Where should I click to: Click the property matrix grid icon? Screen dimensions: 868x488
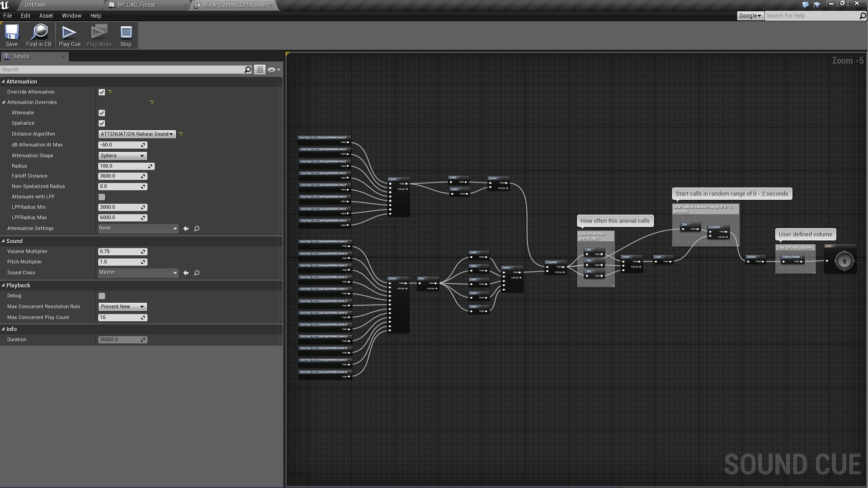point(259,70)
